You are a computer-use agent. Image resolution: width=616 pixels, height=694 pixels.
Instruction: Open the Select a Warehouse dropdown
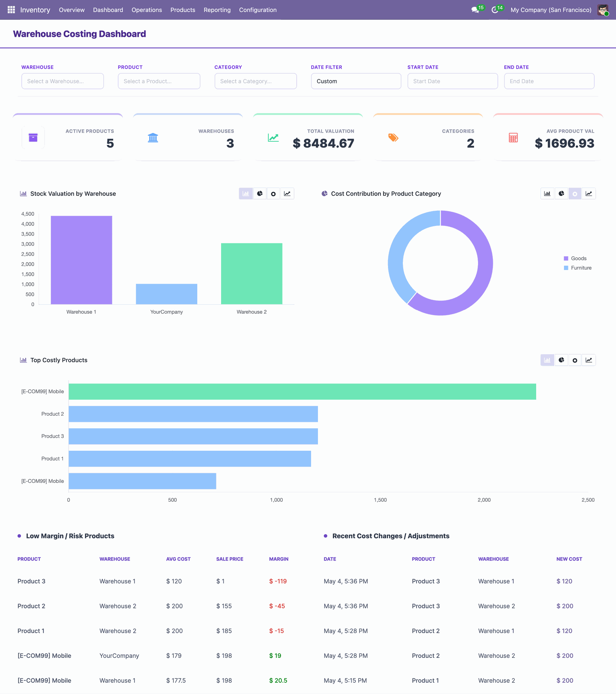click(63, 81)
